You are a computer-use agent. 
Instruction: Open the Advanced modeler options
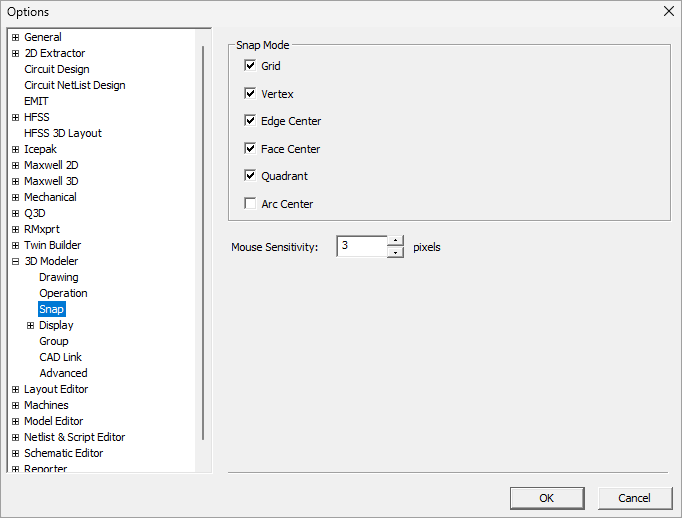pos(63,373)
